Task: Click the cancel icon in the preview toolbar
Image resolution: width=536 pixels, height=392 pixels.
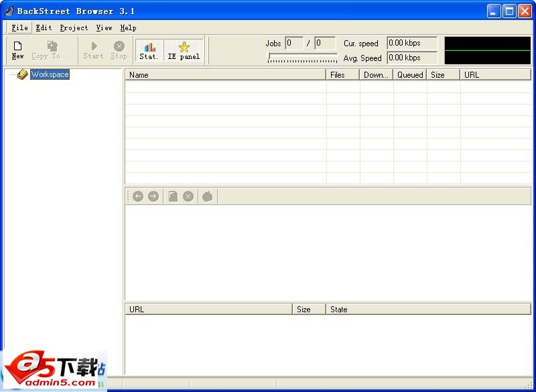Action: coord(187,196)
